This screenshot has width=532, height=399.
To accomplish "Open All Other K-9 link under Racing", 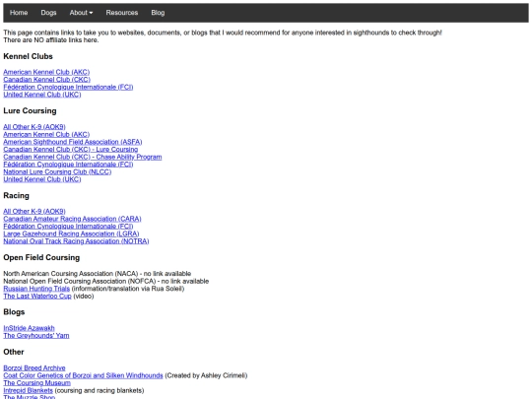I will click(x=34, y=211).
